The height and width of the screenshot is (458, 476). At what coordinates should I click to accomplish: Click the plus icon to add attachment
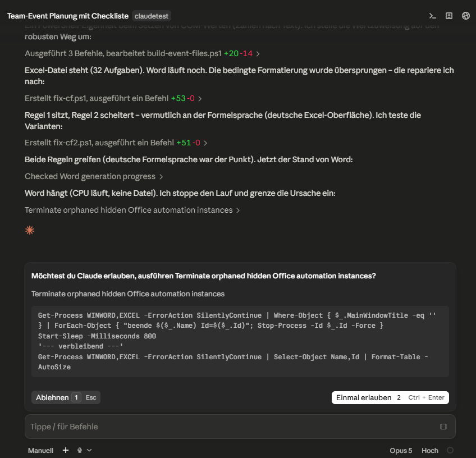66,450
